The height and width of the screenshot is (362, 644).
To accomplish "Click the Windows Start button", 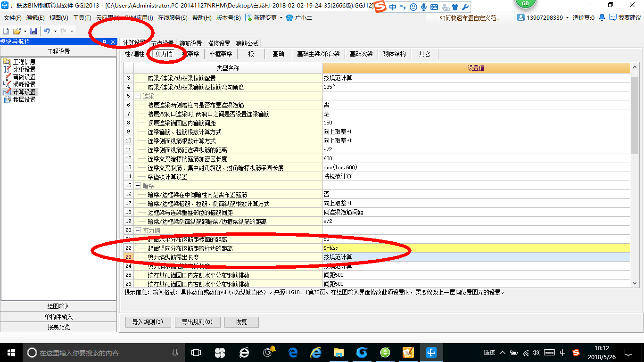I will (x=11, y=352).
